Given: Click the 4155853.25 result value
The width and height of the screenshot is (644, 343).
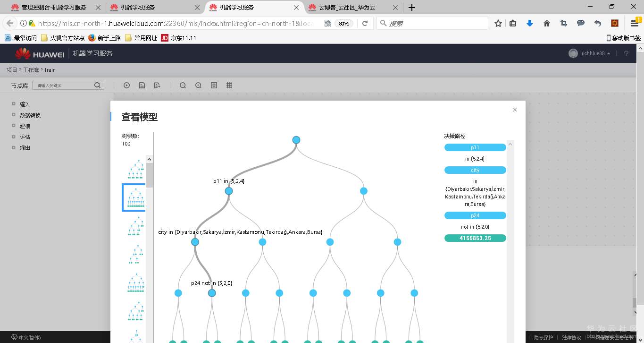Looking at the screenshot, I should 475,238.
